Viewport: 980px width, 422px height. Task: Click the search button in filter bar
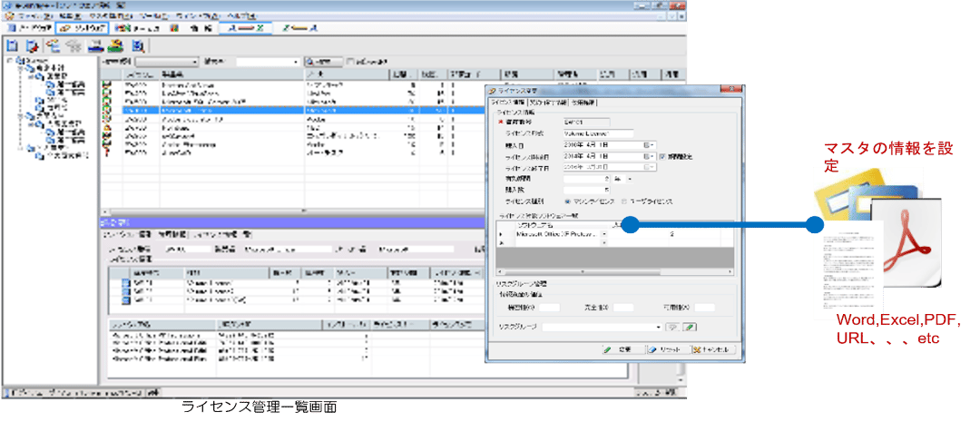323,62
